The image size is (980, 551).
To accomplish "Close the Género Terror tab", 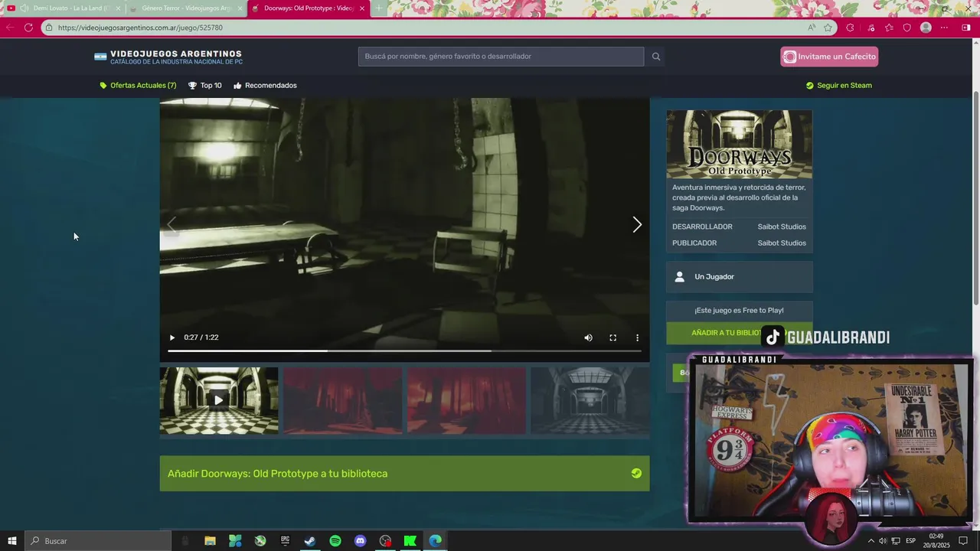I will point(240,8).
